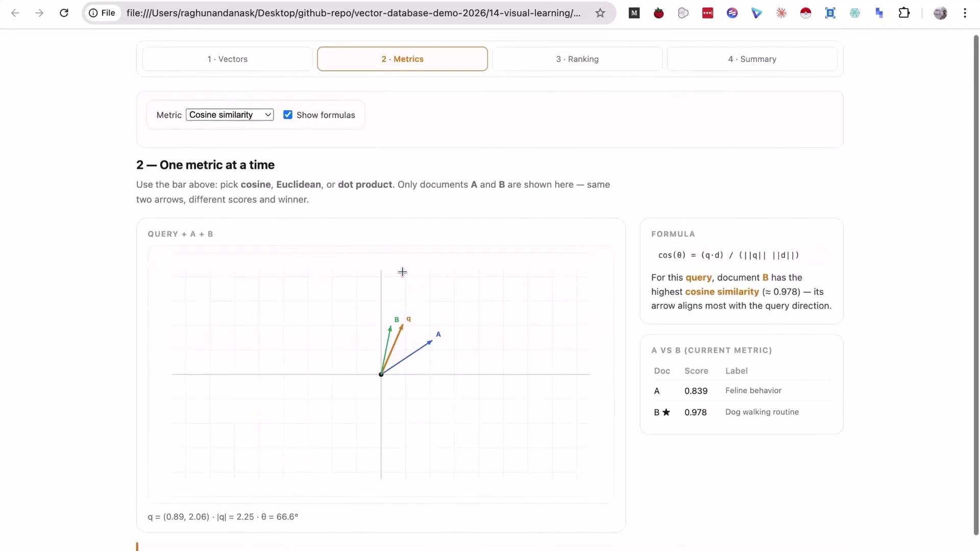
Task: Click the 'Feline behavior' label
Action: click(x=753, y=391)
